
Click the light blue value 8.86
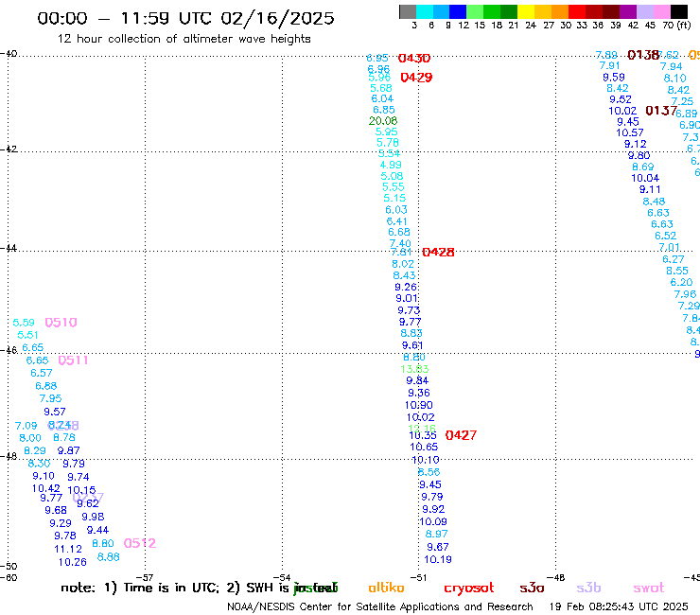pos(109,557)
